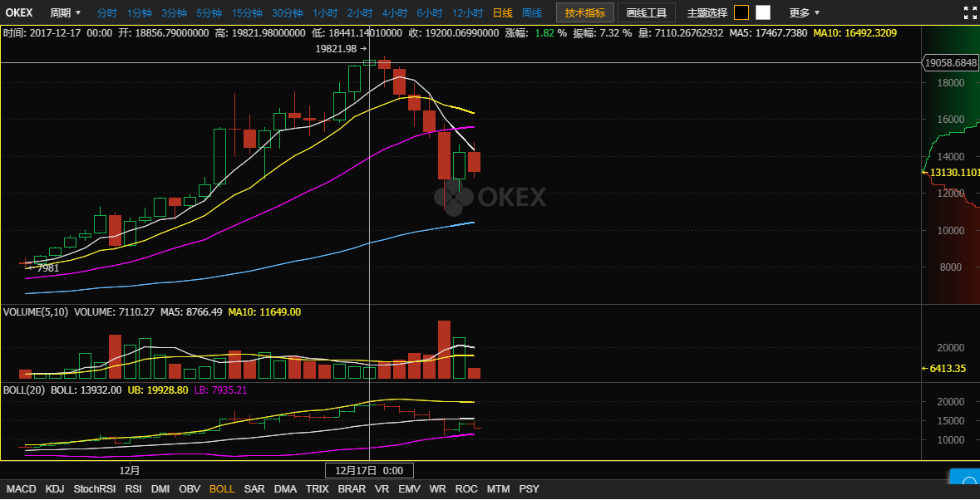Toggle the 技术指标 technical indicators panel
This screenshot has width=980, height=500.
tap(585, 12)
